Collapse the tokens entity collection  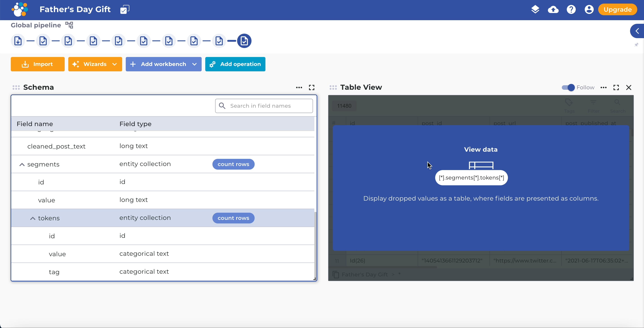click(x=33, y=218)
